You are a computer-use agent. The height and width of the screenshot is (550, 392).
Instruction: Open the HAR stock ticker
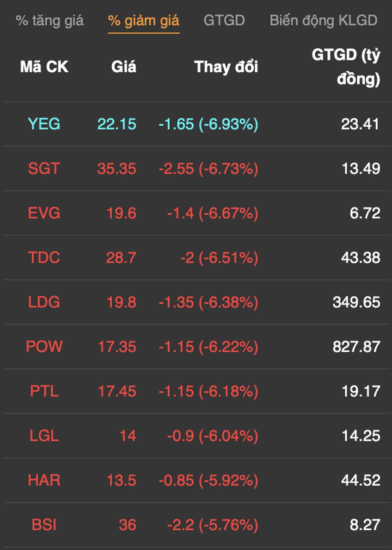click(x=44, y=480)
